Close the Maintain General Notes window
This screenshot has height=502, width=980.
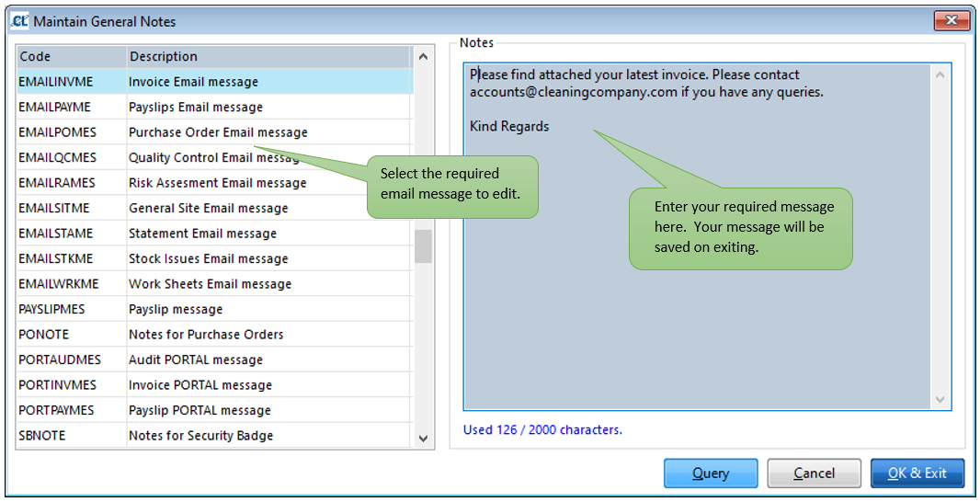(952, 20)
